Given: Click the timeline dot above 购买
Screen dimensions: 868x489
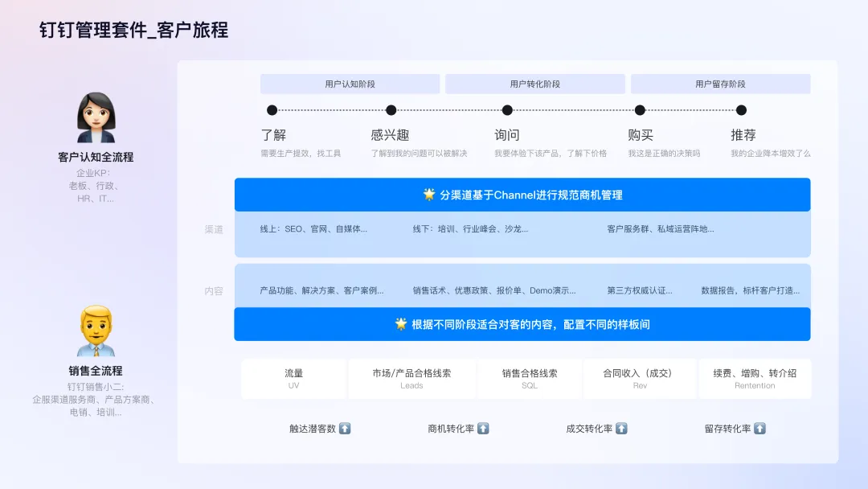Looking at the screenshot, I should (x=640, y=110).
